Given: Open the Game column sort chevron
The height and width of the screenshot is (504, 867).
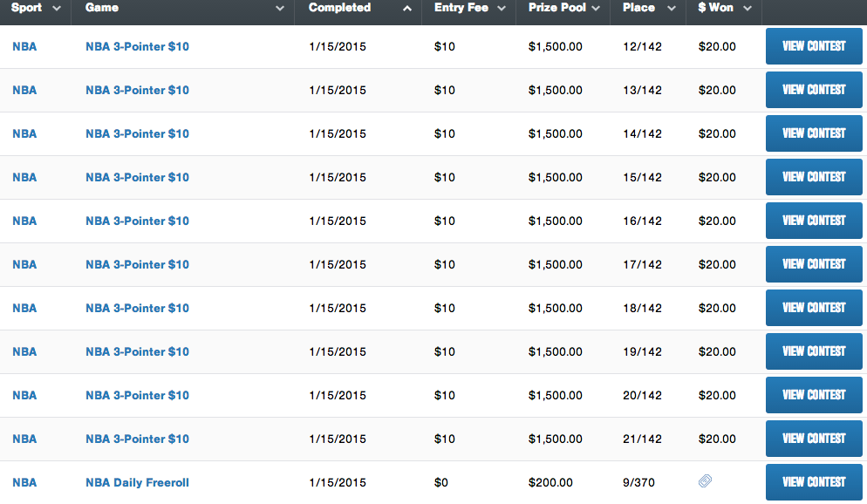Looking at the screenshot, I should point(280,9).
